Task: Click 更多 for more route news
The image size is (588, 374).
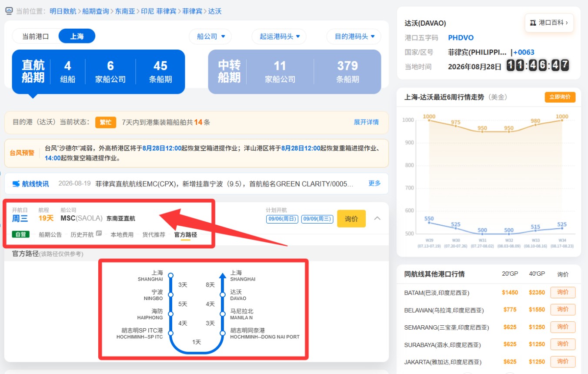Action: [x=374, y=184]
